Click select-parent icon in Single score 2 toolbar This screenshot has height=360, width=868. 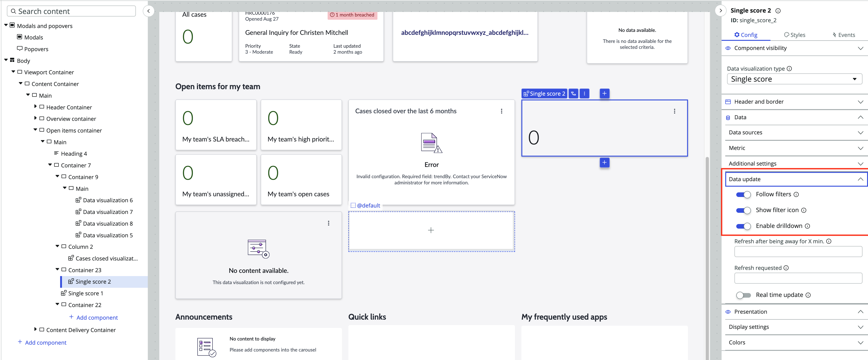click(574, 94)
